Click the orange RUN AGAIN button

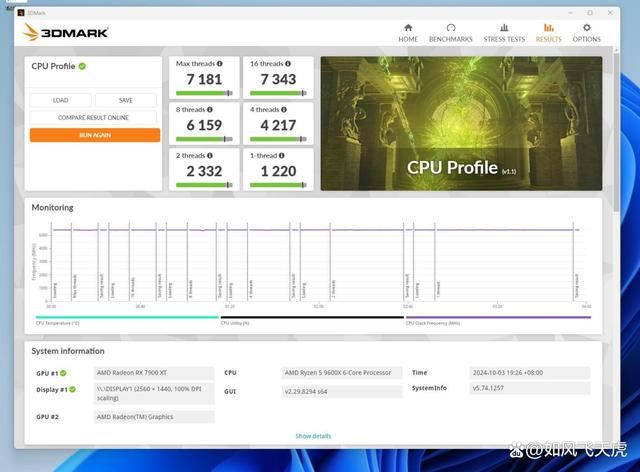[94, 134]
